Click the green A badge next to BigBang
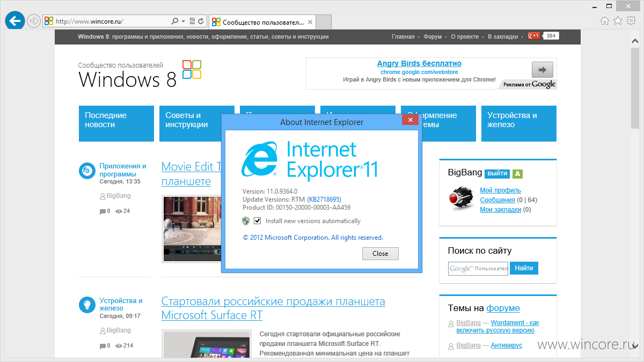Viewport: 644px width, 362px height. pyautogui.click(x=517, y=174)
